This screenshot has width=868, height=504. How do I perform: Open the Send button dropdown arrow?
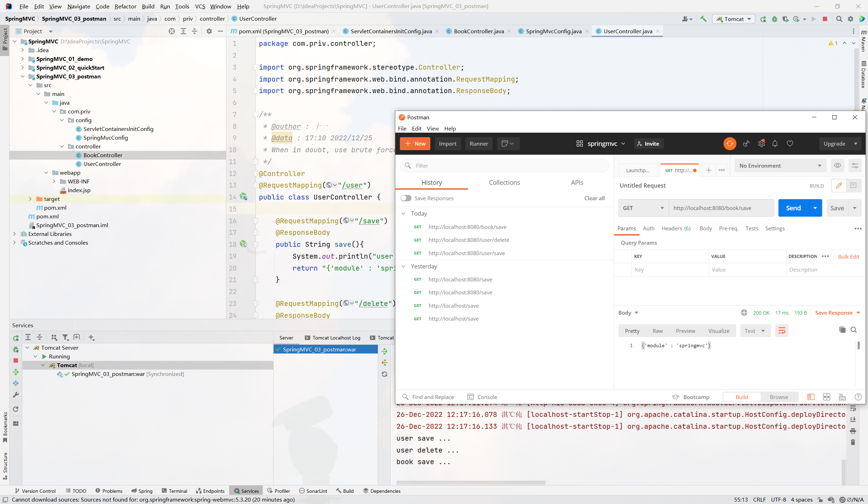click(815, 208)
